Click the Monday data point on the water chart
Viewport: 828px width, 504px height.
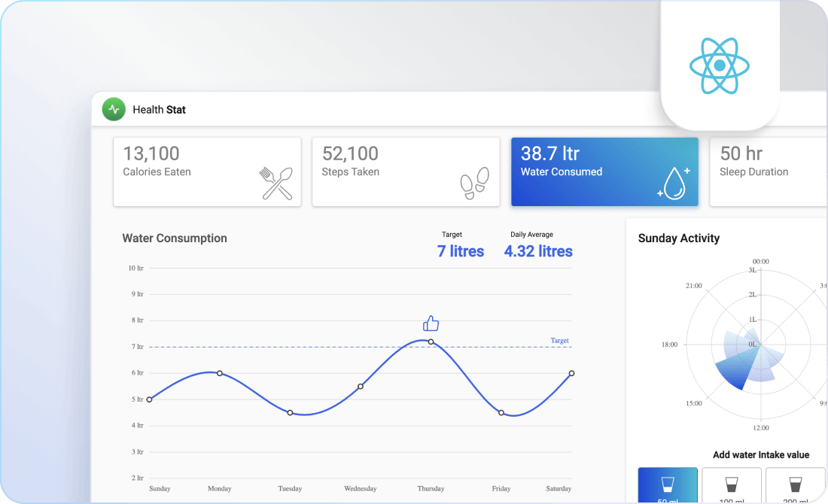click(219, 373)
